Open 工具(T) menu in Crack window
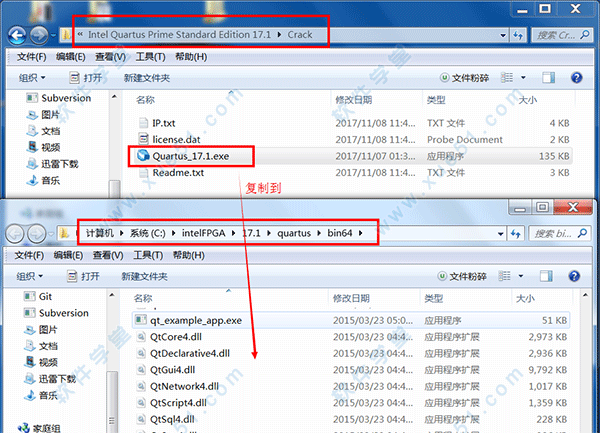Viewport: 600px width, 433px height. 150,57
